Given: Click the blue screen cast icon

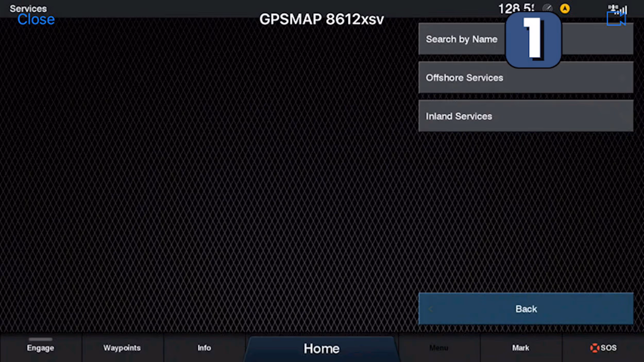Looking at the screenshot, I should [616, 19].
